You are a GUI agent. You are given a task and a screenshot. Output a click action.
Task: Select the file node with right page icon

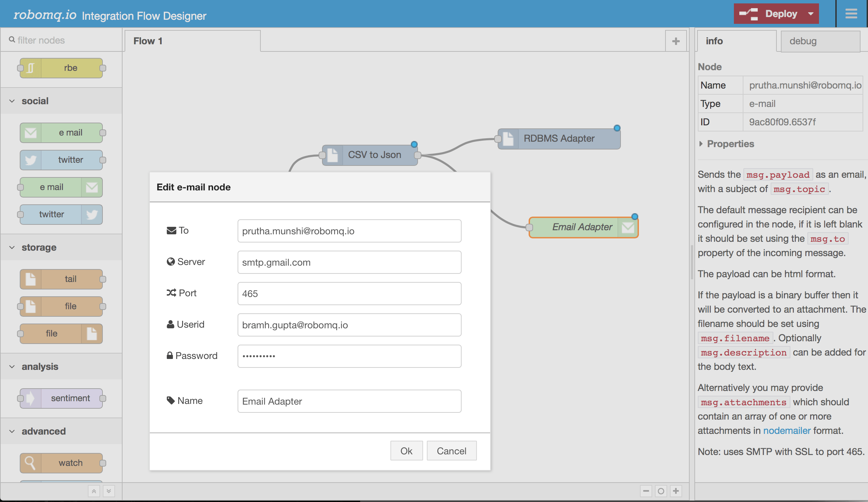61,333
